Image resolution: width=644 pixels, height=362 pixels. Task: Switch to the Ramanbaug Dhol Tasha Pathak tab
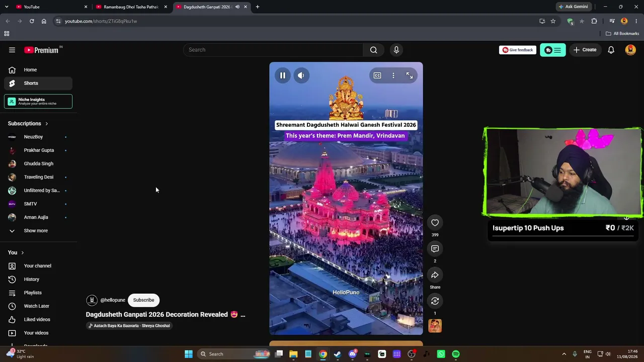tap(132, 7)
